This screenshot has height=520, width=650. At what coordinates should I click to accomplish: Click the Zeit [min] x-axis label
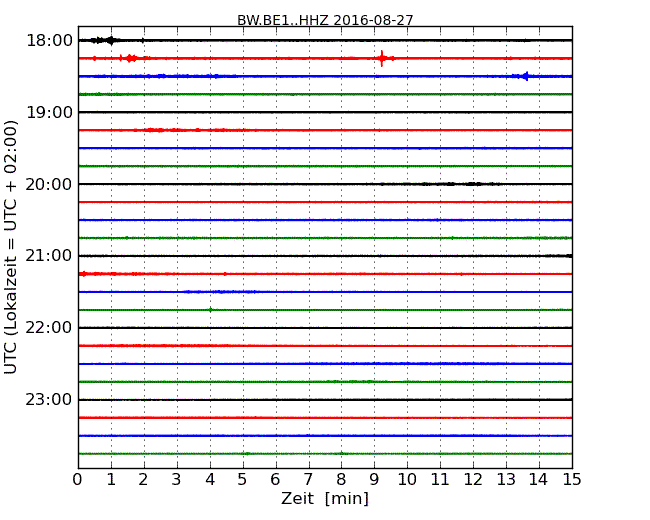click(x=325, y=498)
